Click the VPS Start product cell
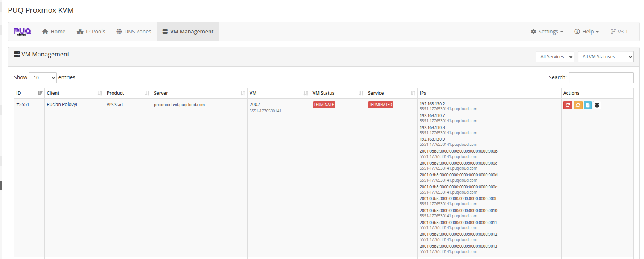The width and height of the screenshot is (644, 259). point(115,105)
